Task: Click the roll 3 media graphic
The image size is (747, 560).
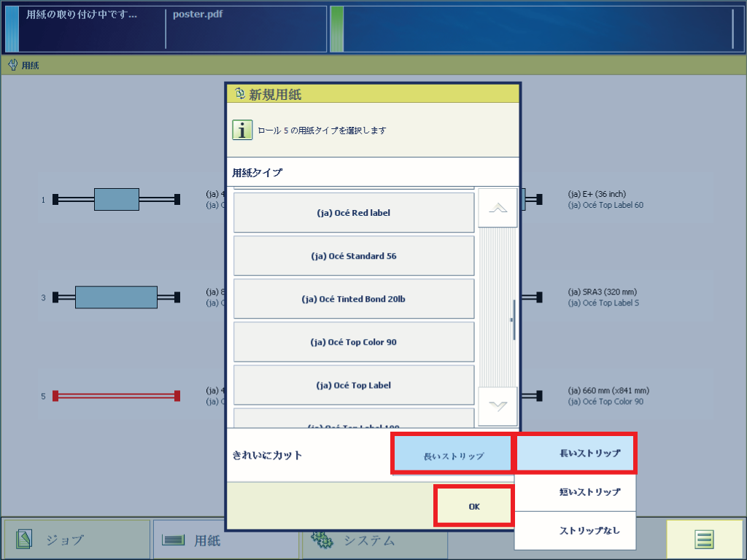Action: [x=116, y=297]
